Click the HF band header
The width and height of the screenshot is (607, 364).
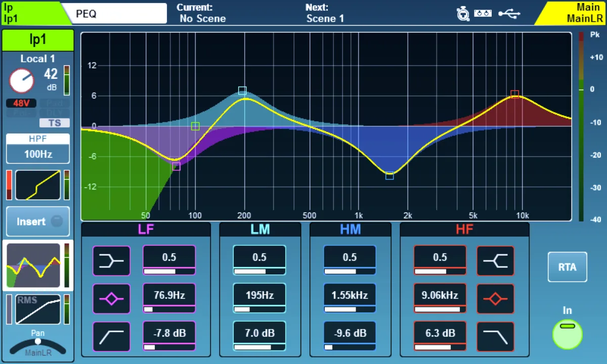coord(464,230)
